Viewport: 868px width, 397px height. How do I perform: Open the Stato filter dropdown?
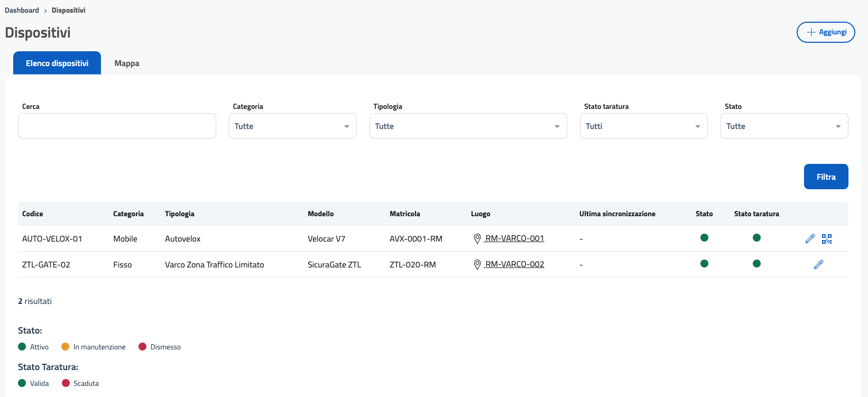coord(784,126)
